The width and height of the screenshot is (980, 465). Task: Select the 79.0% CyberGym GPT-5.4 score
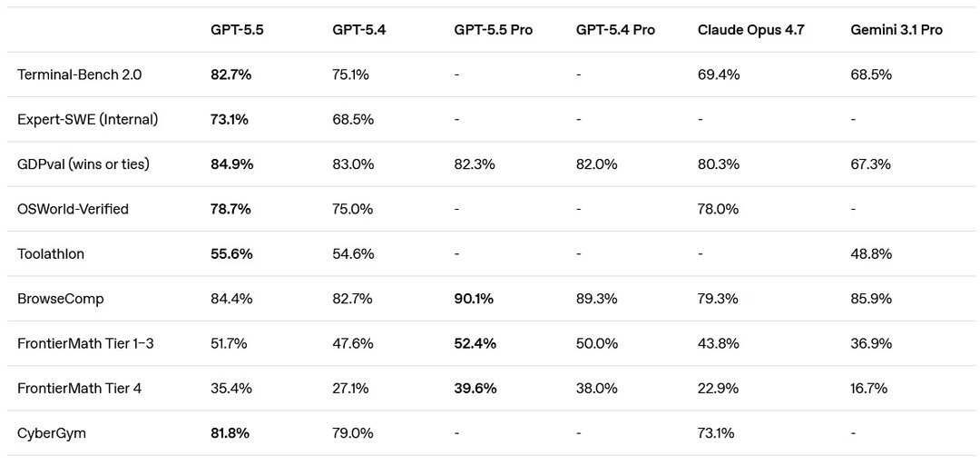[353, 433]
